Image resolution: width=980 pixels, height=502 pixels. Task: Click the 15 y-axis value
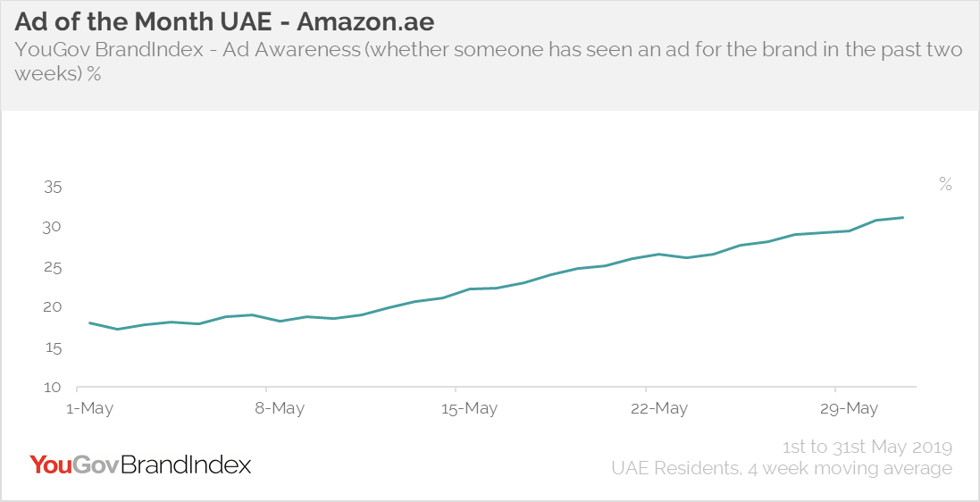coord(51,347)
